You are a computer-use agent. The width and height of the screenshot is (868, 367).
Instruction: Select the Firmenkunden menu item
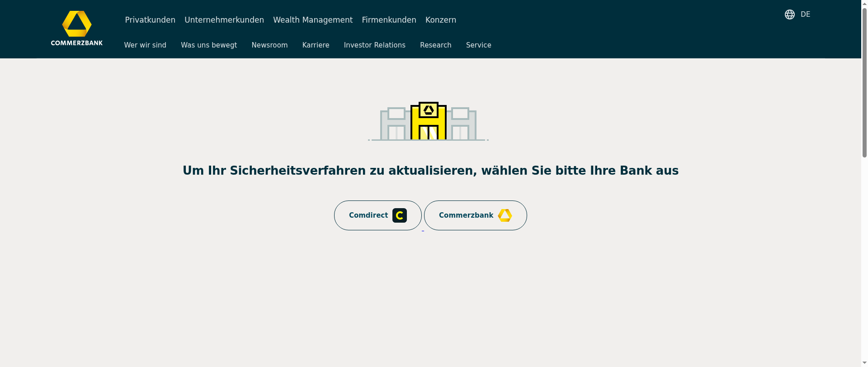click(389, 20)
